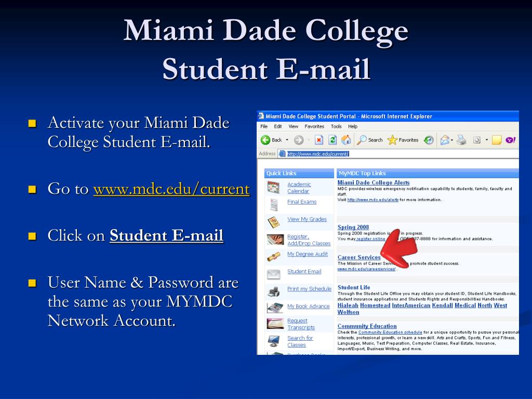This screenshot has height=399, width=532.
Task: Click the mdc.edu/alerts URL link
Action: pyautogui.click(x=373, y=200)
